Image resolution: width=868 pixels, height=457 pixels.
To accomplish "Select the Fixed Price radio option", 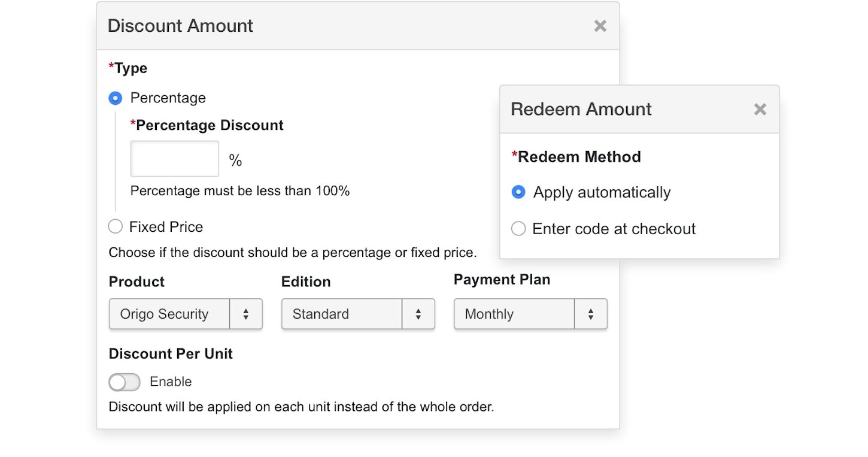I will click(116, 227).
